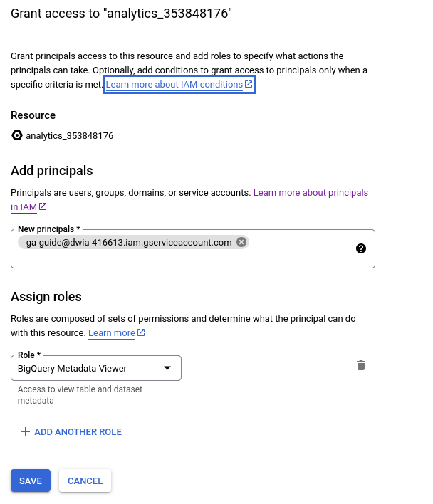This screenshot has width=433, height=504.
Task: Open Learn more about principals link
Action: [x=311, y=193]
